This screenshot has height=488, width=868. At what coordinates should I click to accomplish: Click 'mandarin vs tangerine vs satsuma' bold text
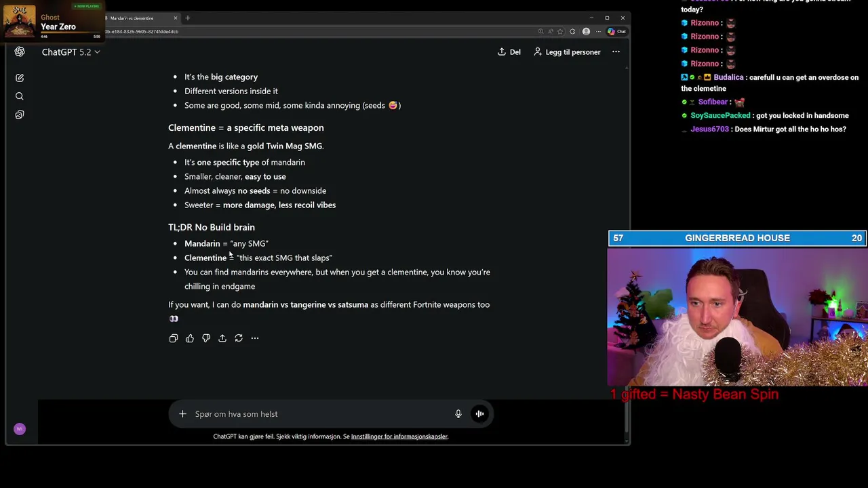[306, 304]
